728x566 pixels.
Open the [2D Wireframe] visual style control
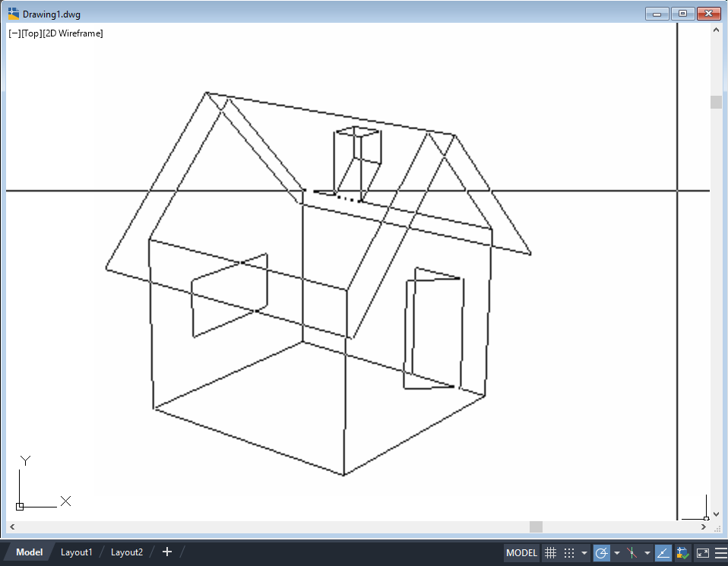(x=73, y=33)
